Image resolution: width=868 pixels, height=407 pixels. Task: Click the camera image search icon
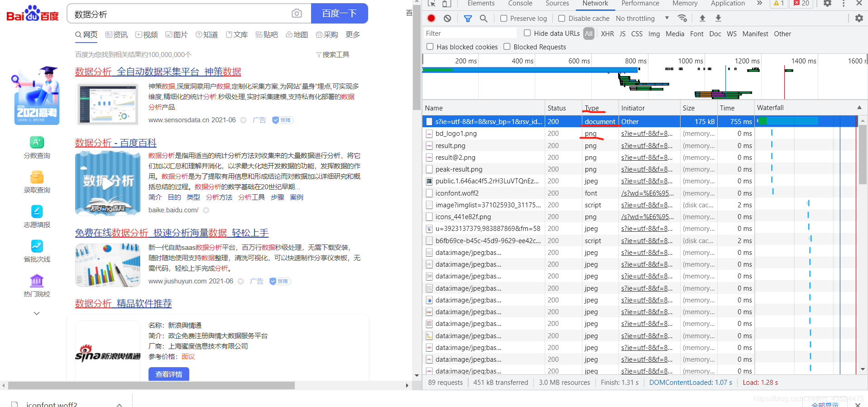297,14
